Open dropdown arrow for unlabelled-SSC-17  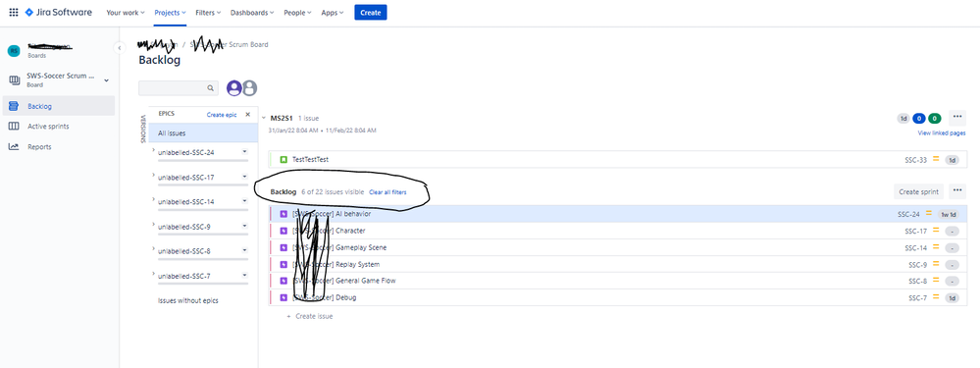(244, 177)
